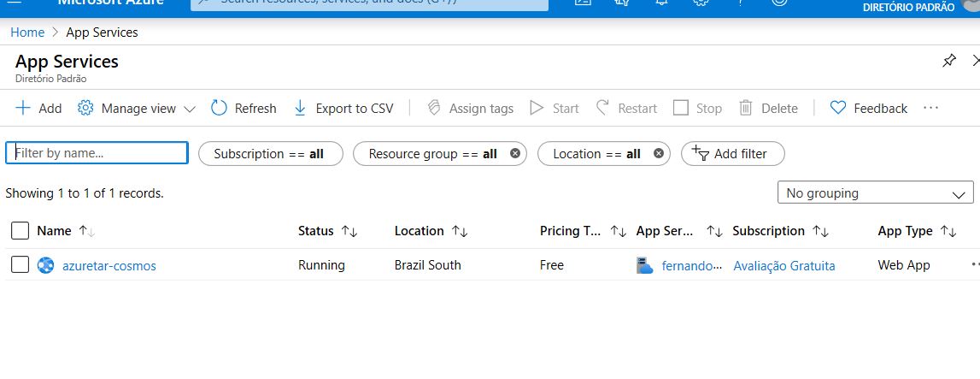Click the Web App type cell
980x379 pixels.
point(904,265)
